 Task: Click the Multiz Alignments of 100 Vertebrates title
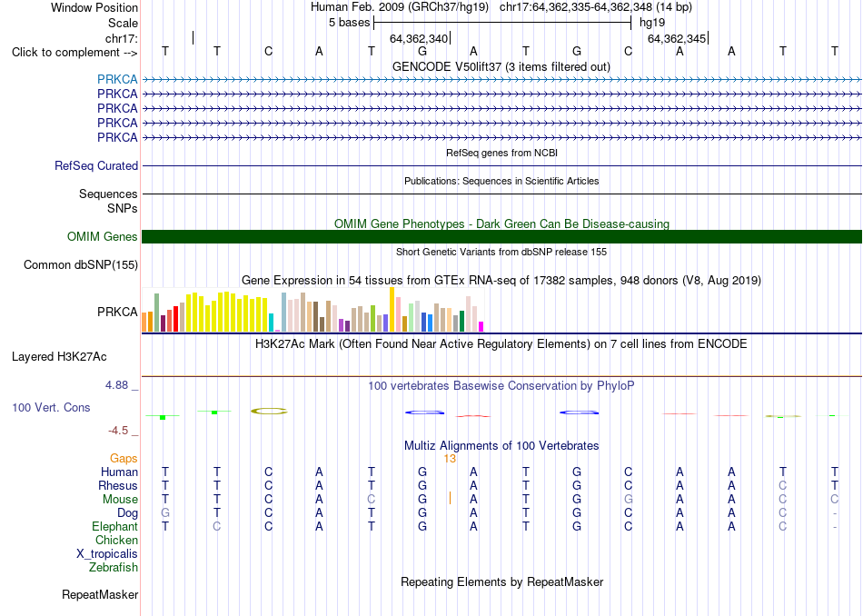501,445
